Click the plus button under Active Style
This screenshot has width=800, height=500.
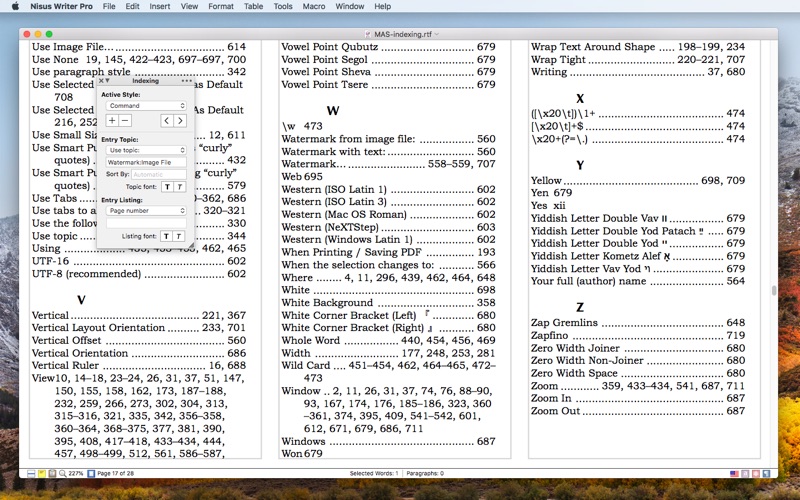[110, 120]
